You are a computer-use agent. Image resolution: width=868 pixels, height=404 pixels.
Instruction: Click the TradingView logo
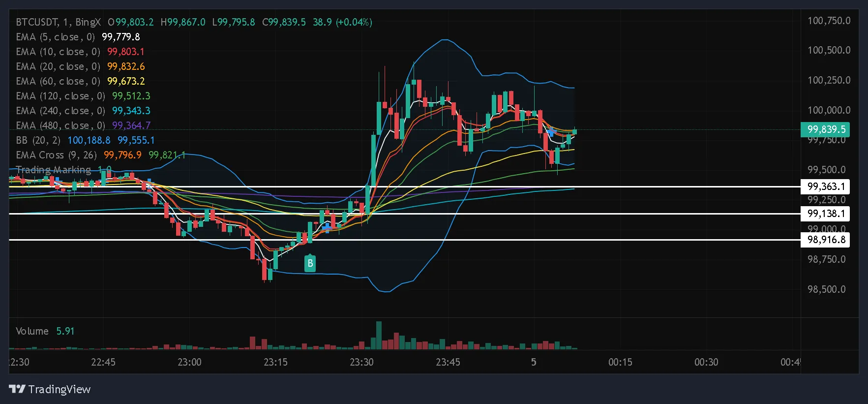coord(50,389)
